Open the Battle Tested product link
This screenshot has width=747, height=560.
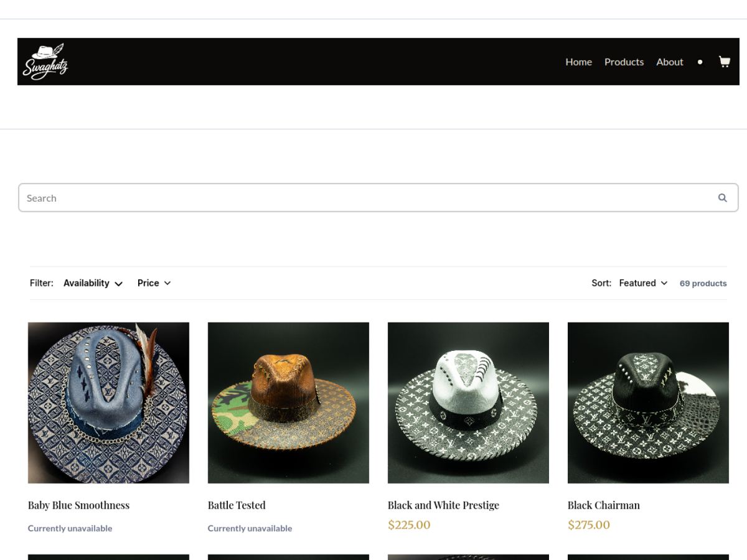[x=237, y=505]
